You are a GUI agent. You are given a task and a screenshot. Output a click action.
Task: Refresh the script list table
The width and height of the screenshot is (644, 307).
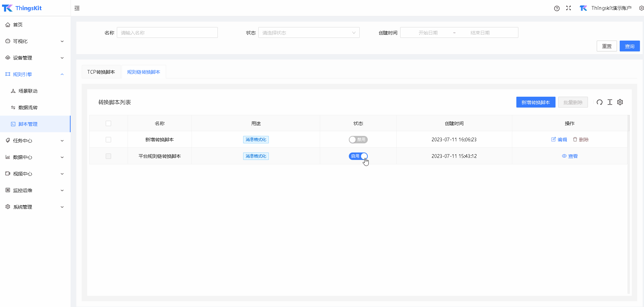tap(599, 102)
